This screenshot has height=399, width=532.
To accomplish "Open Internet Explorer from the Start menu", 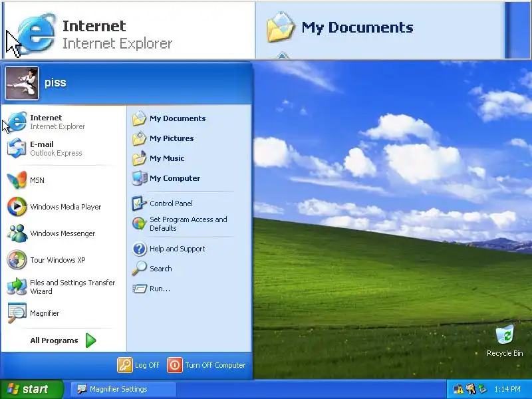I will click(x=64, y=122).
